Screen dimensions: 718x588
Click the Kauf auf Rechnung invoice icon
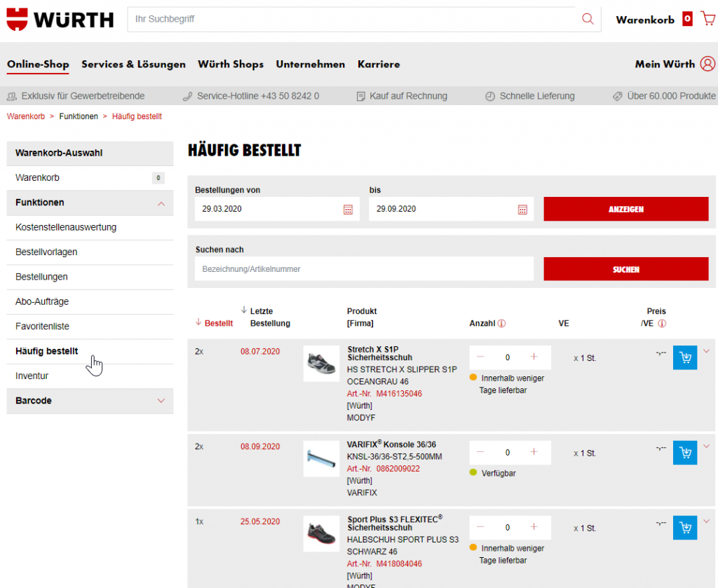point(361,97)
